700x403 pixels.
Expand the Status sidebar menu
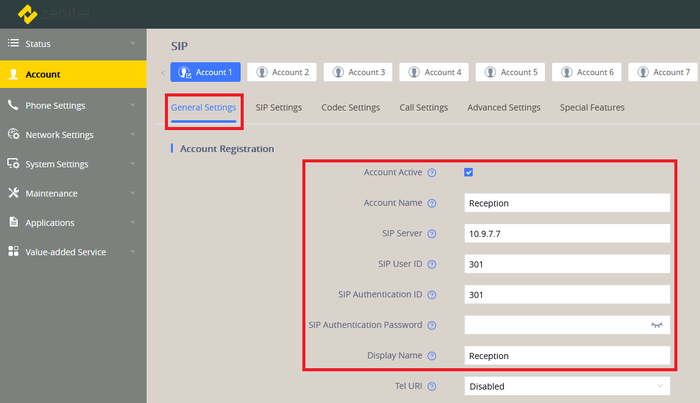pos(72,44)
